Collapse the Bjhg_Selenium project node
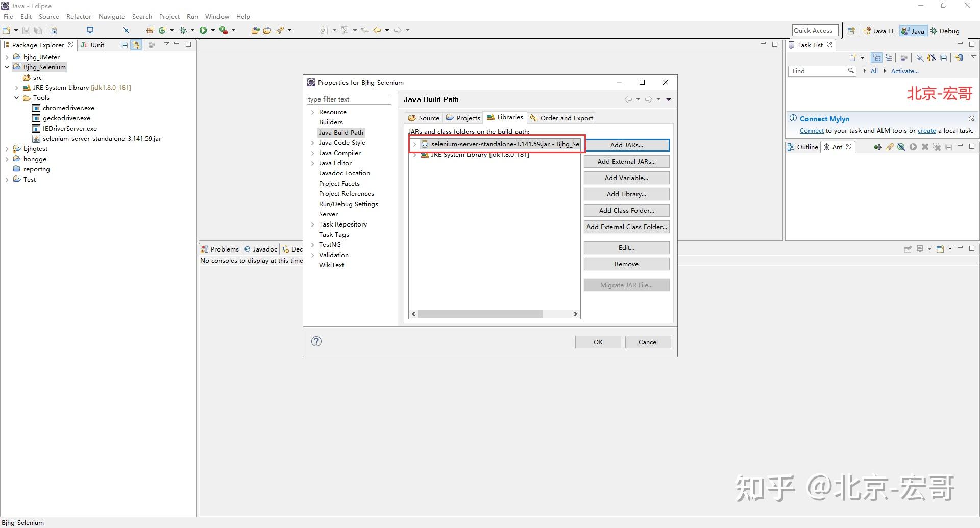Viewport: 980px width, 528px height. pyautogui.click(x=7, y=67)
